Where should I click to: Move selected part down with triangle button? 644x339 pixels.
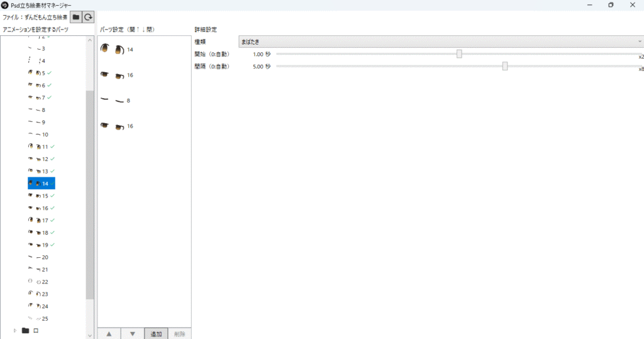(x=132, y=333)
